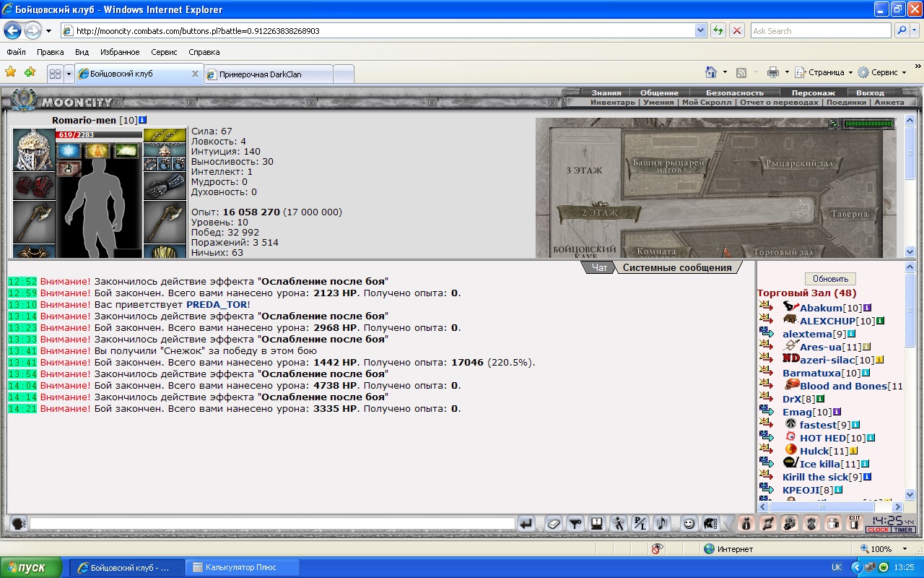Click the IE Stop button
The width and height of the screenshot is (924, 578).
click(736, 31)
